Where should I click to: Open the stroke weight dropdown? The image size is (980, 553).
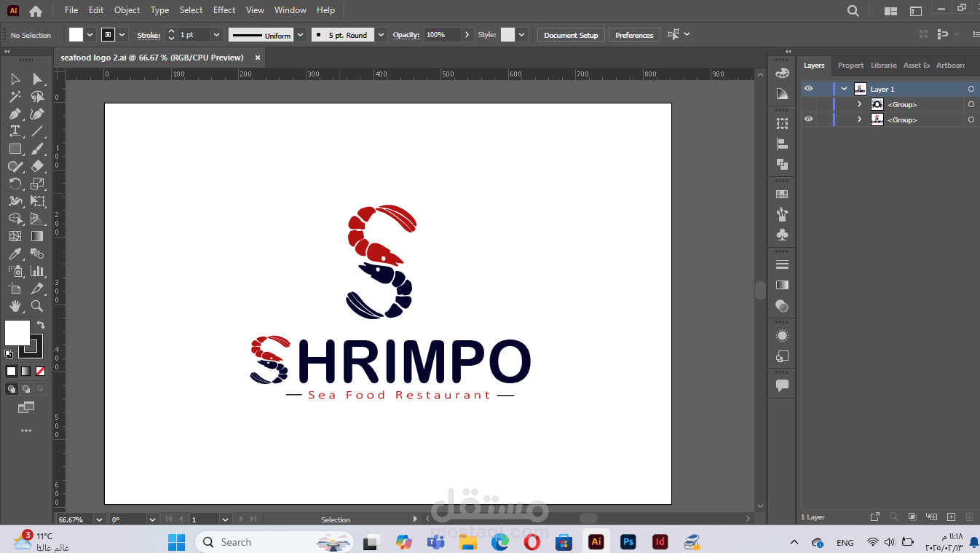click(x=216, y=35)
